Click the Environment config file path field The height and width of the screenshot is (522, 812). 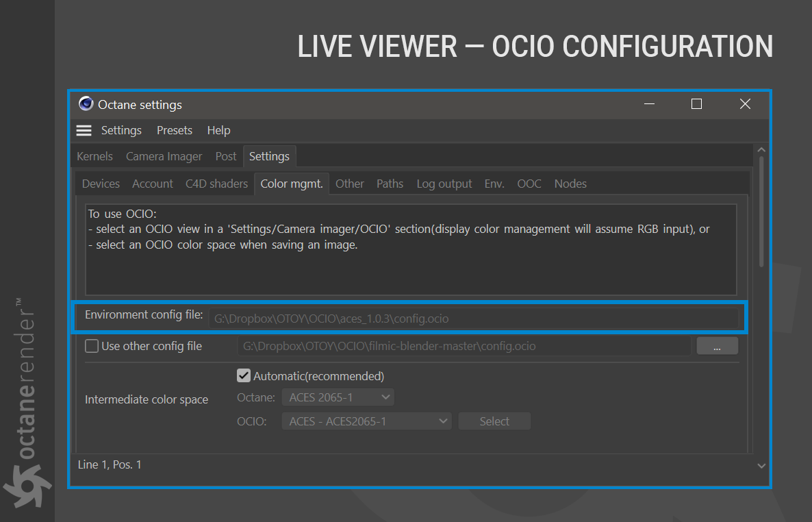[x=474, y=319]
